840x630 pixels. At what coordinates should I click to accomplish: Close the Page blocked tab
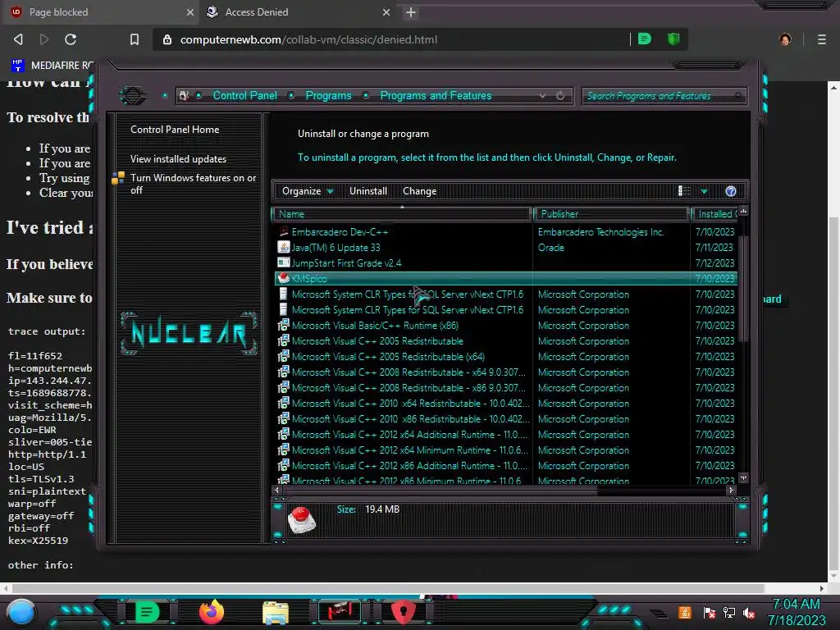tap(189, 12)
